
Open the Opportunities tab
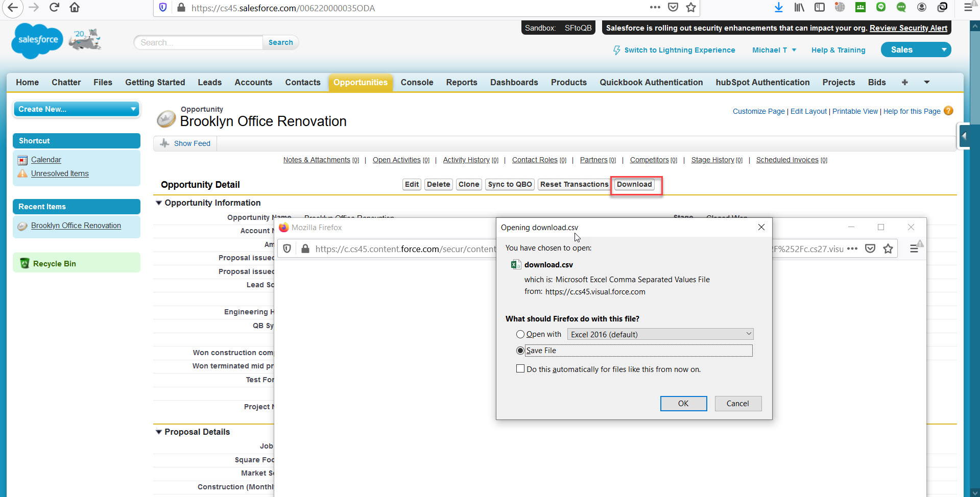(361, 82)
